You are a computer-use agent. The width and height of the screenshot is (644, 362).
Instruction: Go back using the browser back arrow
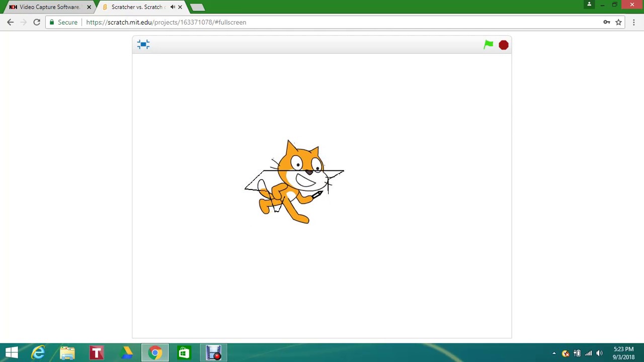[x=11, y=22]
